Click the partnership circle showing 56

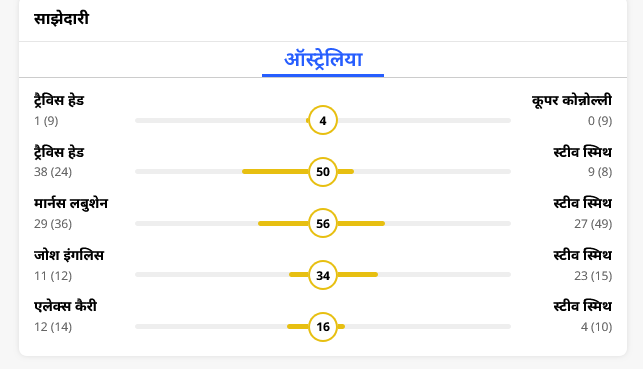pos(323,223)
